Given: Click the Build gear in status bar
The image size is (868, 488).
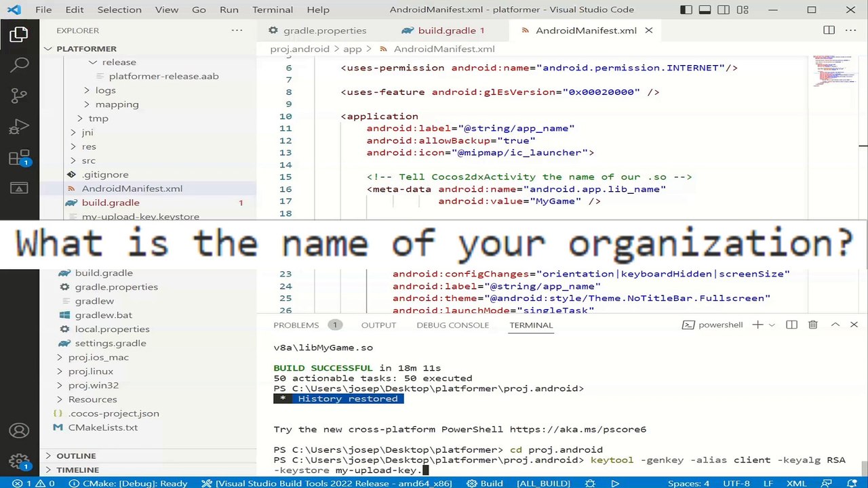Looking at the screenshot, I should [486, 483].
